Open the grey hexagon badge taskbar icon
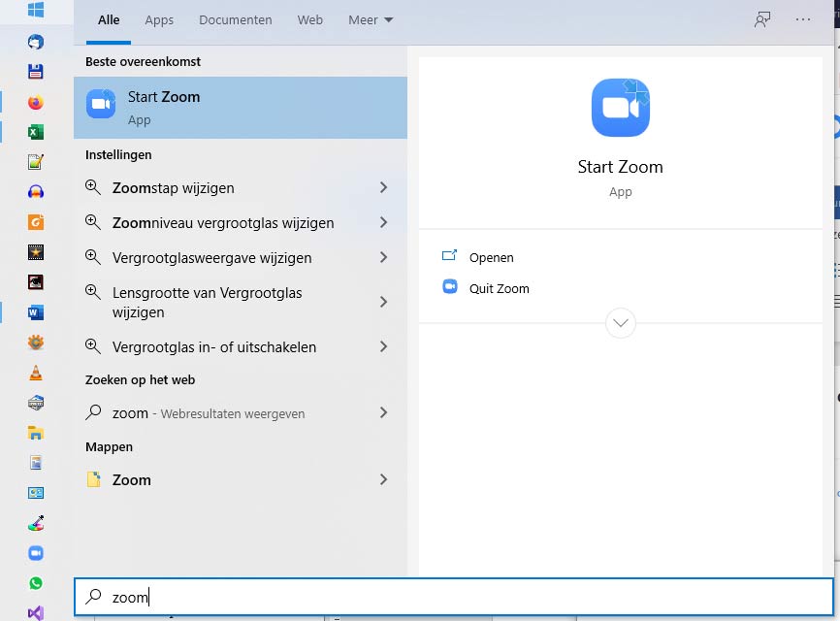This screenshot has width=840, height=621. tap(36, 403)
